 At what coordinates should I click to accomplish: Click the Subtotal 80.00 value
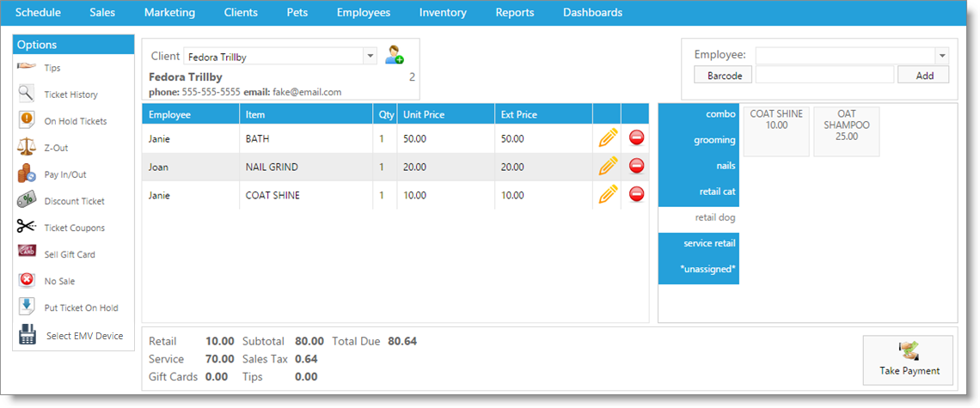[x=309, y=341]
